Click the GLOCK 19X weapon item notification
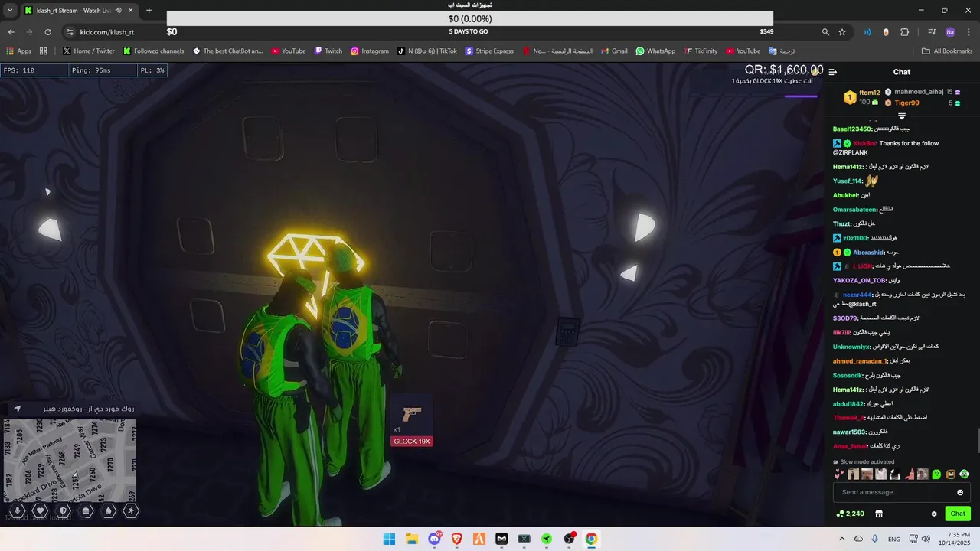Viewport: 980px width, 551px height. coord(412,422)
